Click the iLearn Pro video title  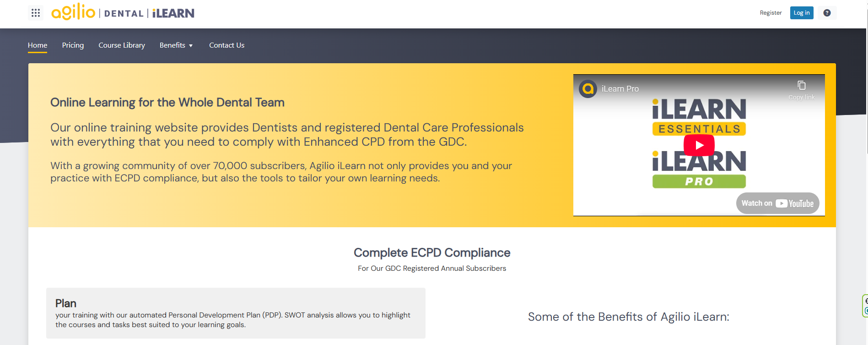[620, 89]
